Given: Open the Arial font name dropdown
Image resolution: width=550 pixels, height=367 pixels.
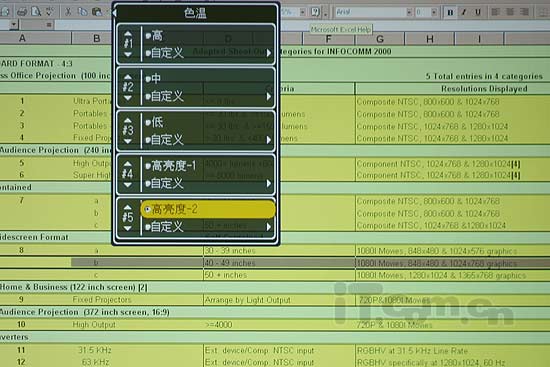Looking at the screenshot, I should (409, 12).
